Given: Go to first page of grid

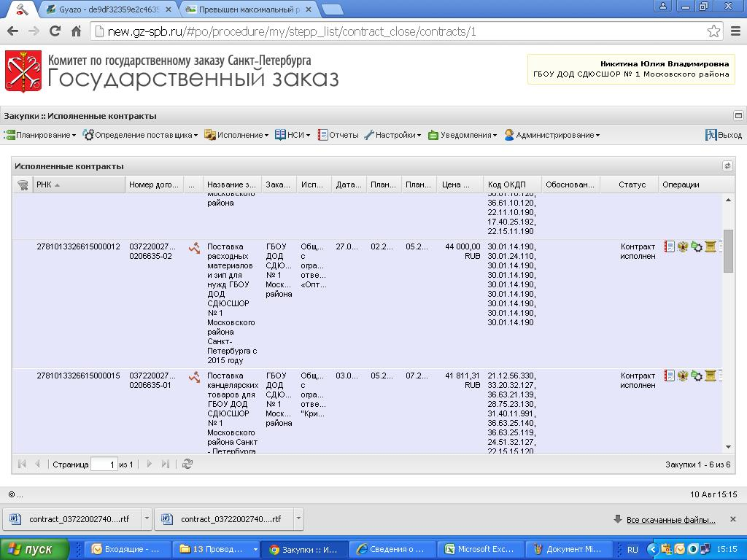Looking at the screenshot, I should click(x=21, y=464).
